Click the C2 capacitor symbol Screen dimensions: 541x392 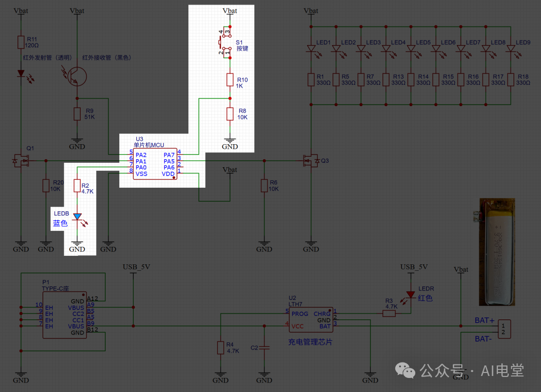264,348
